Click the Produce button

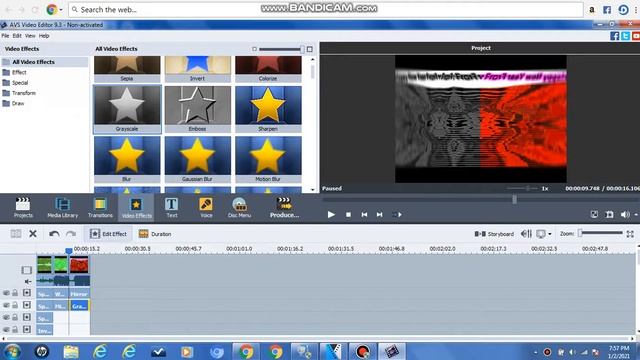[284, 208]
